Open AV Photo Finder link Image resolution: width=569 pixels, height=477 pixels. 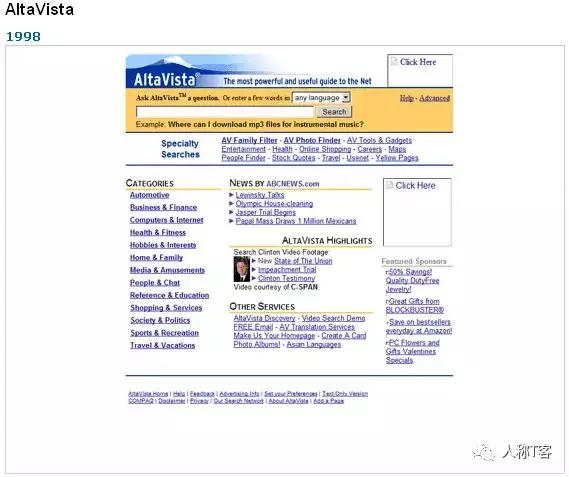[x=312, y=140]
